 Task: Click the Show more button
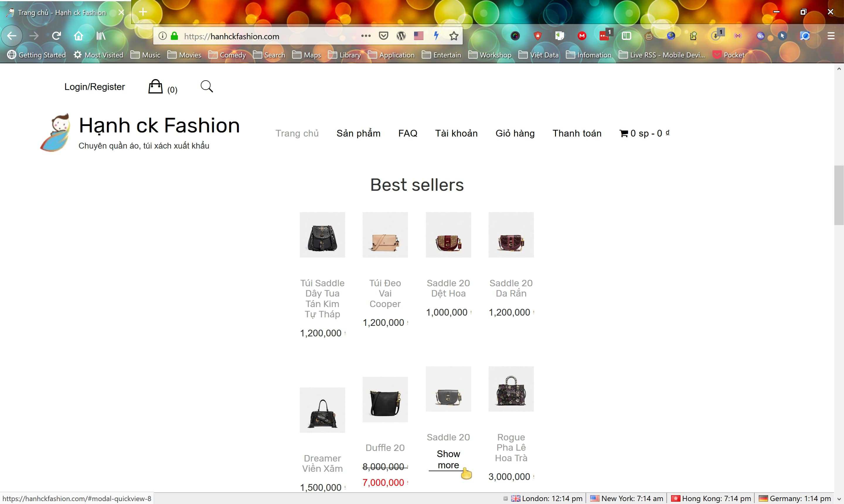[448, 459]
